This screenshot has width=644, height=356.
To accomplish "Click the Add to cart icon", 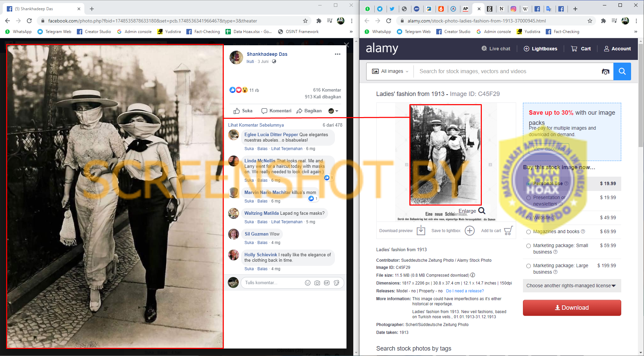I will (x=508, y=230).
